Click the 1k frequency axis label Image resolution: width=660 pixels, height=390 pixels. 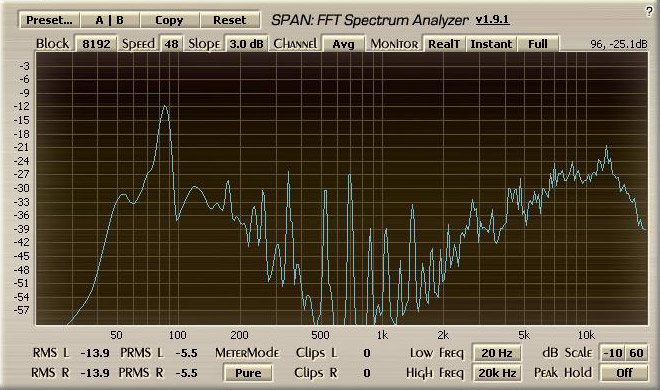(x=382, y=335)
